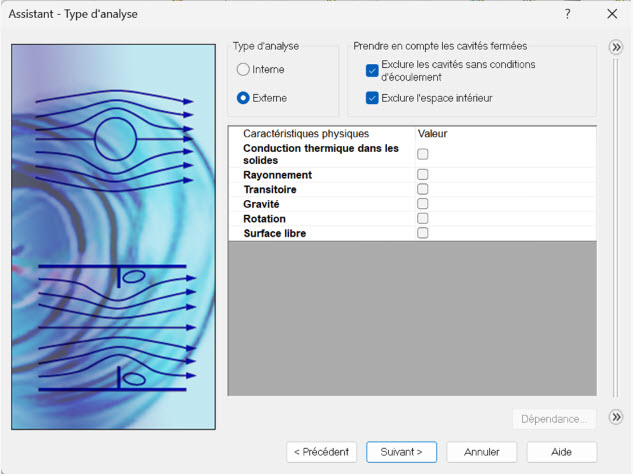This screenshot has height=474, width=633.
Task: Click the Caractéristiques physiques column header
Action: tap(306, 133)
